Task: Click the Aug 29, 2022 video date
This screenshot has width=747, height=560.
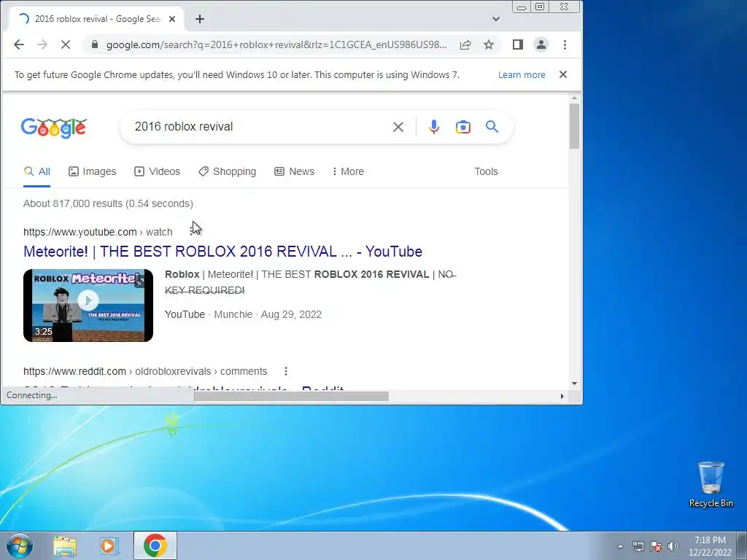Action: point(291,314)
